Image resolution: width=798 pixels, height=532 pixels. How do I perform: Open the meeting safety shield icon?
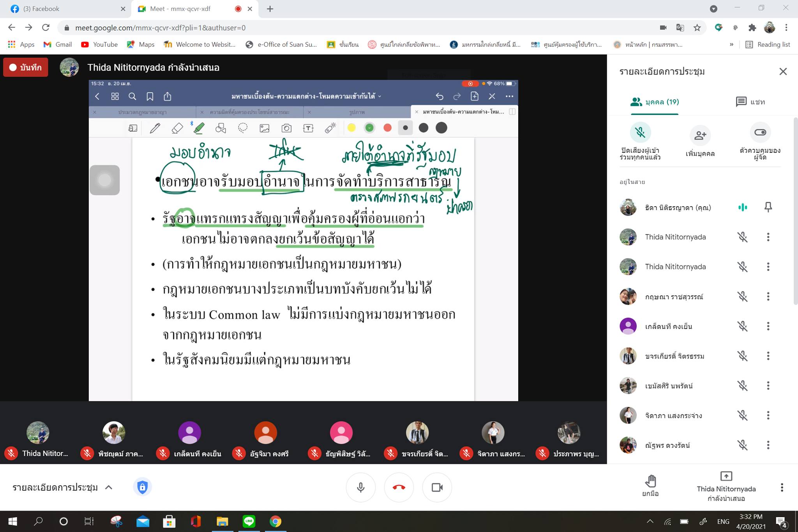point(142,487)
